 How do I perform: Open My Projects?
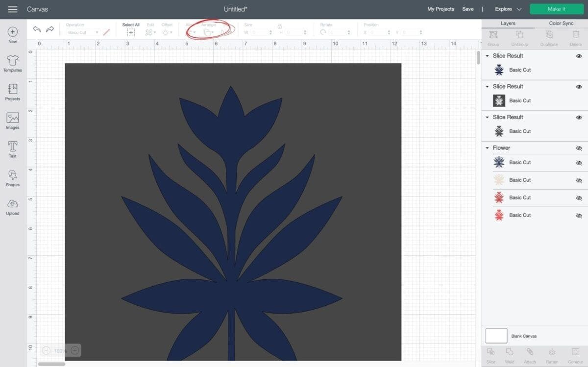pyautogui.click(x=441, y=9)
